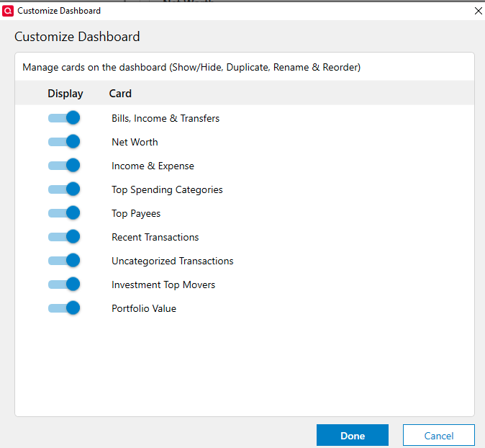Turn off Income & Expense toggle
485x448 pixels.
point(64,166)
